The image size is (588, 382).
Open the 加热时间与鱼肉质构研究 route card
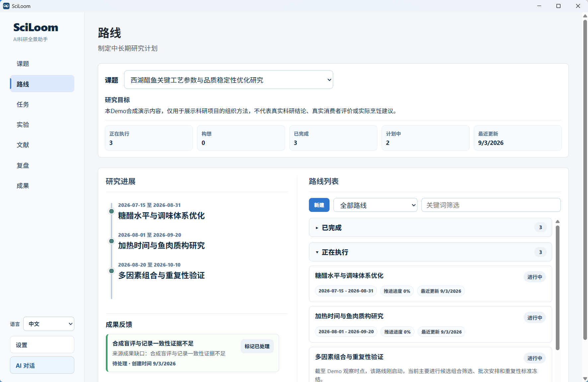pos(430,324)
